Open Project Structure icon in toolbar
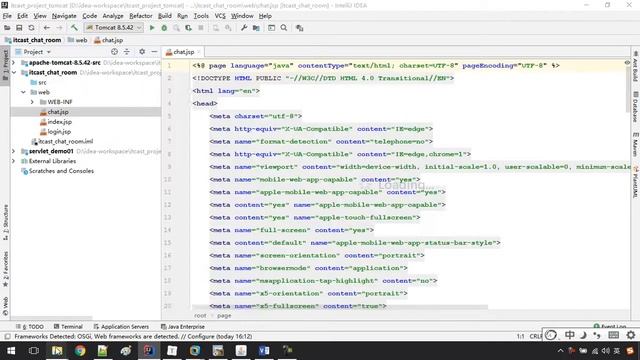The image size is (640, 360). click(x=256, y=28)
